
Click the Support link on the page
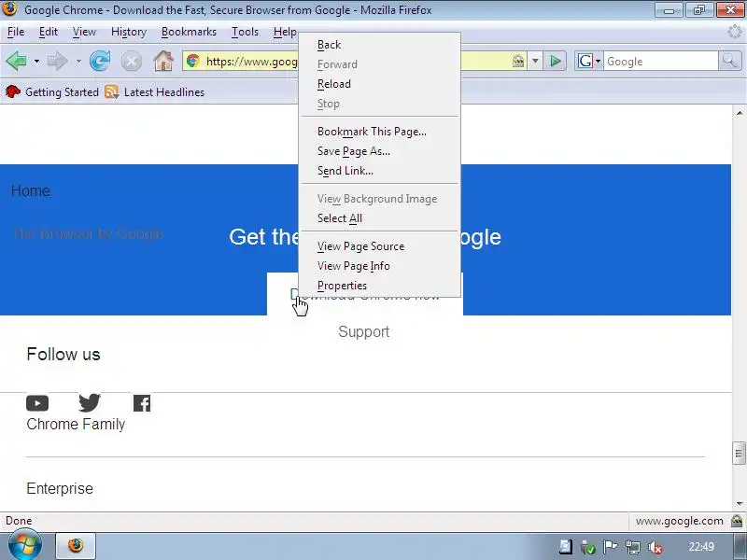(364, 331)
